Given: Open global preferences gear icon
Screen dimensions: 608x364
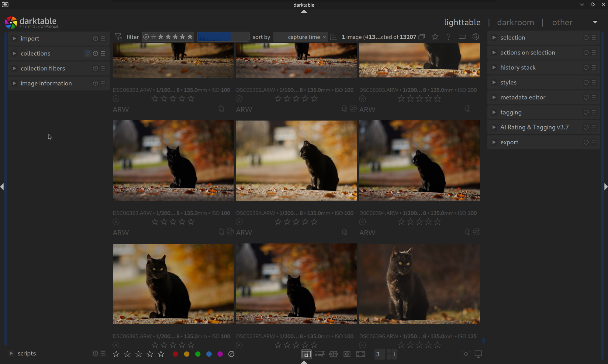Looking at the screenshot, I should pyautogui.click(x=476, y=37).
